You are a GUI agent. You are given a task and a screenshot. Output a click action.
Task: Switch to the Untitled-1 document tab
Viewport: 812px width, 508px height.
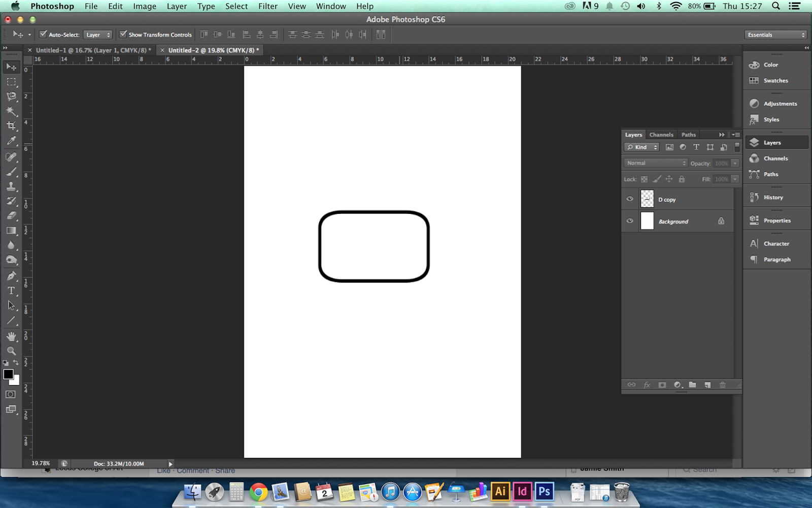tap(92, 50)
